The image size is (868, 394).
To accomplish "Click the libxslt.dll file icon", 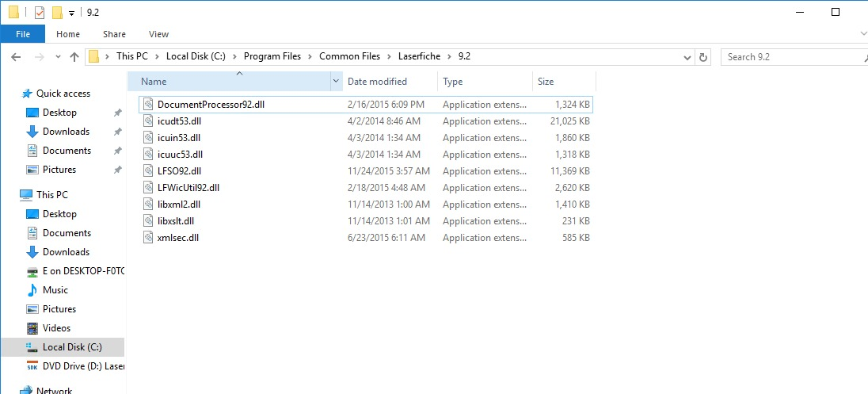I will point(148,220).
